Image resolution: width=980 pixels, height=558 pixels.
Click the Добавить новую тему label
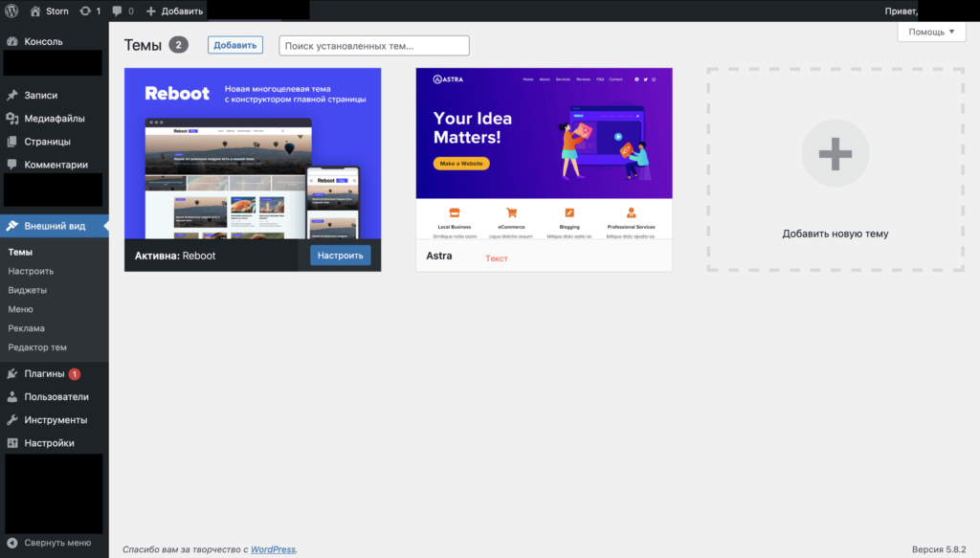[x=835, y=234]
